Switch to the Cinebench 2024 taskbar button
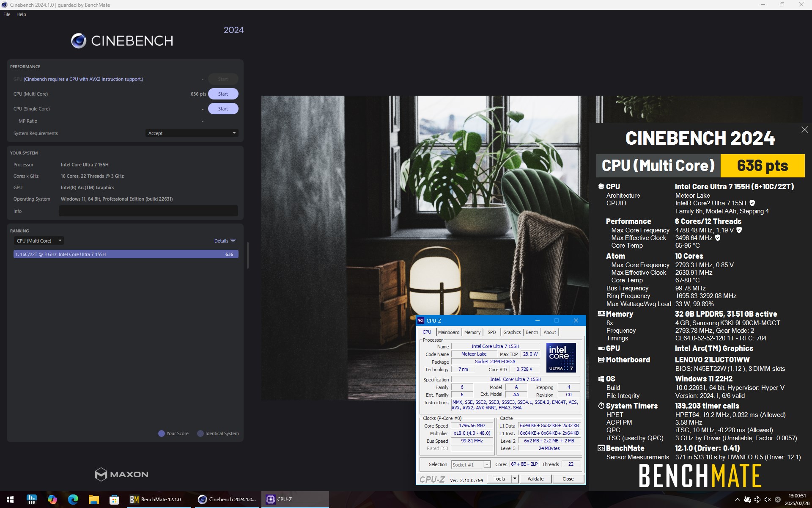 [x=227, y=500]
